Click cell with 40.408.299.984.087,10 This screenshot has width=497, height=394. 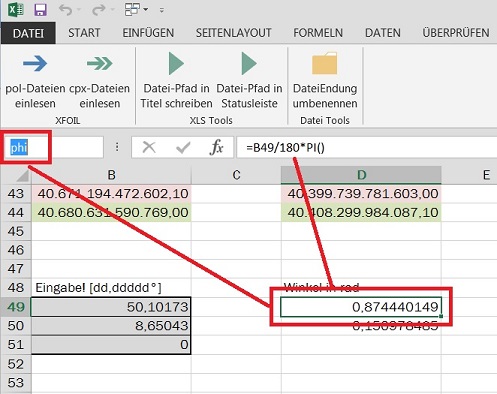point(361,212)
